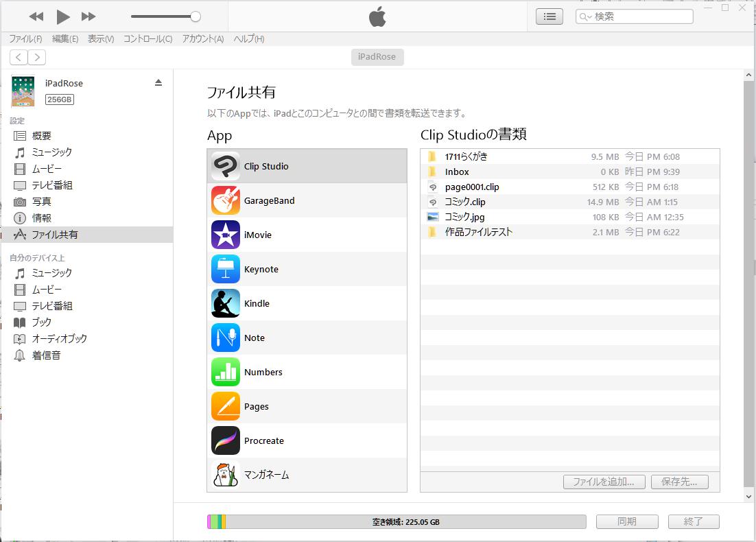Viewport: 756px width, 542px height.
Task: Click the storage capacity bar 空き領域
Action: click(x=397, y=521)
